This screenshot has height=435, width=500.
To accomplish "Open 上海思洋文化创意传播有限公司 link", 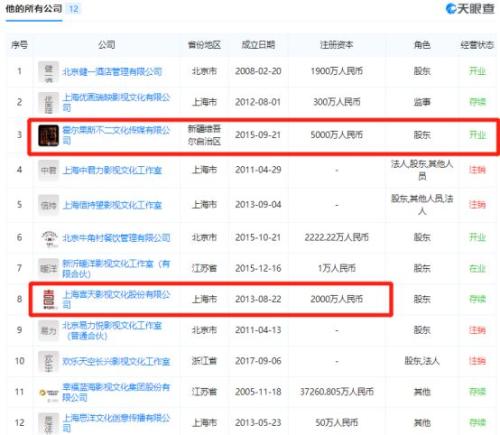I will [116, 423].
